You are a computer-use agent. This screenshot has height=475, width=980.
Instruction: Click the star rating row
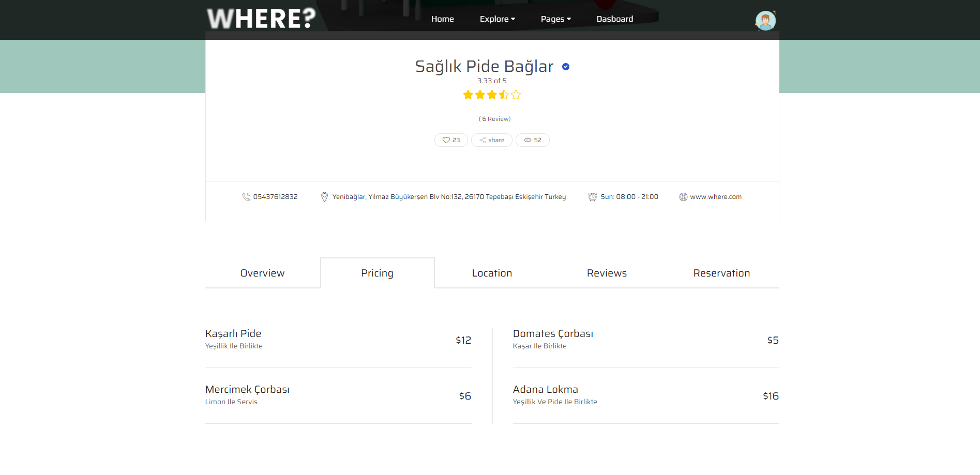pyautogui.click(x=492, y=95)
